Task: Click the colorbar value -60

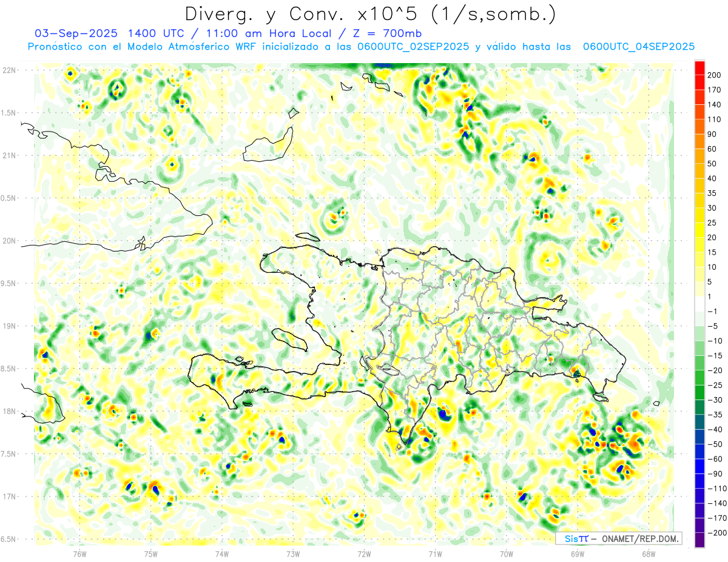Action: click(716, 459)
